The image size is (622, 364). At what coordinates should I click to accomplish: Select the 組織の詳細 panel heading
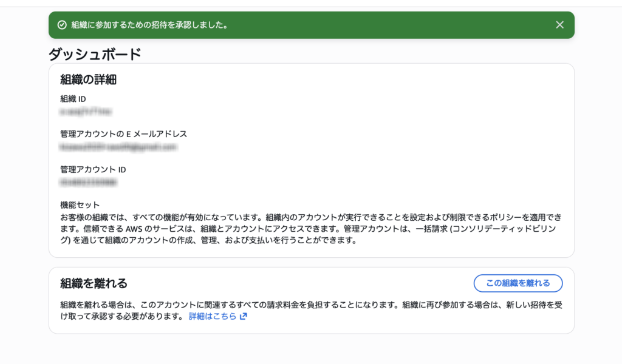click(x=88, y=79)
